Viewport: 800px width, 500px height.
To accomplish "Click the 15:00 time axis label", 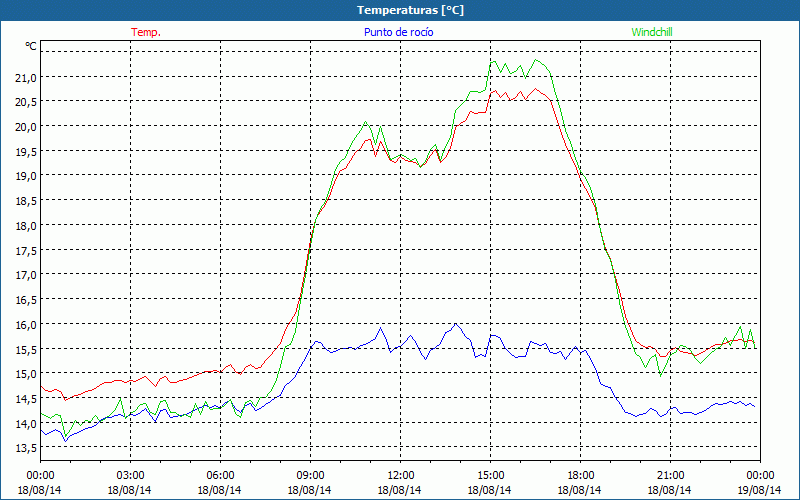I will (490, 475).
